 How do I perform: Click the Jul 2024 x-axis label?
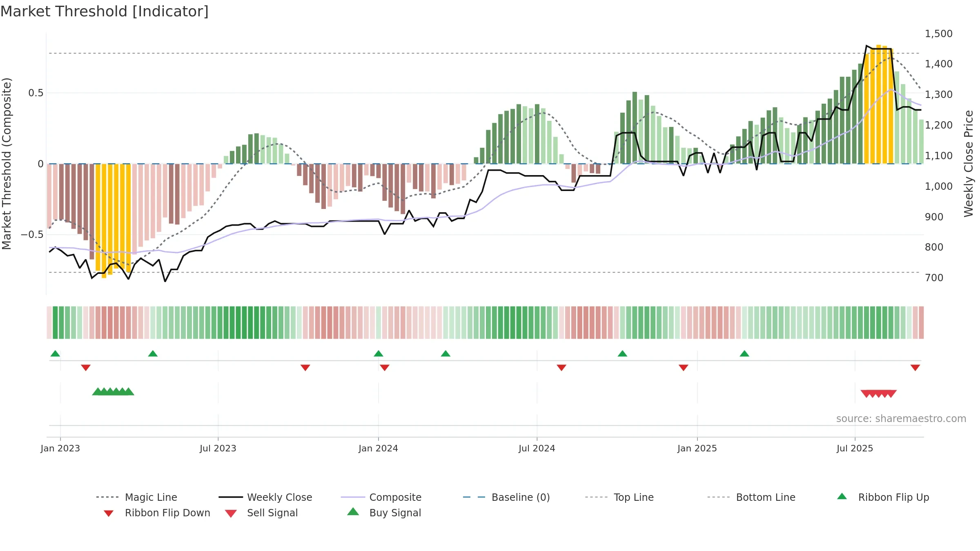[x=537, y=448]
